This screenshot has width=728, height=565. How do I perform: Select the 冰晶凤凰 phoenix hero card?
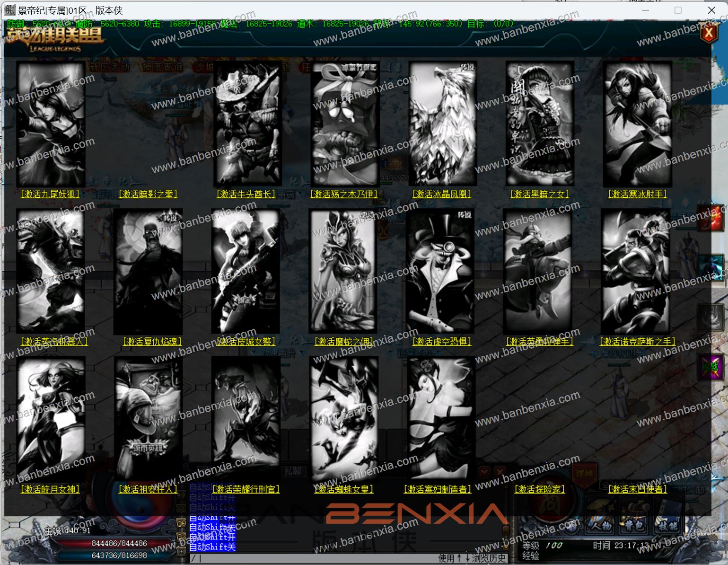tap(443, 123)
